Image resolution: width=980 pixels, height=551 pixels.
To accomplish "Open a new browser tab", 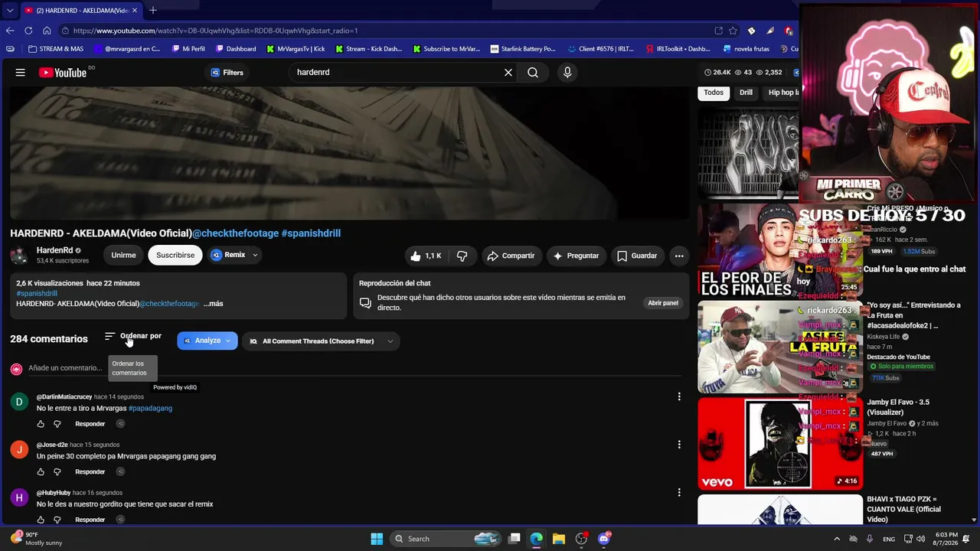I will click(153, 10).
